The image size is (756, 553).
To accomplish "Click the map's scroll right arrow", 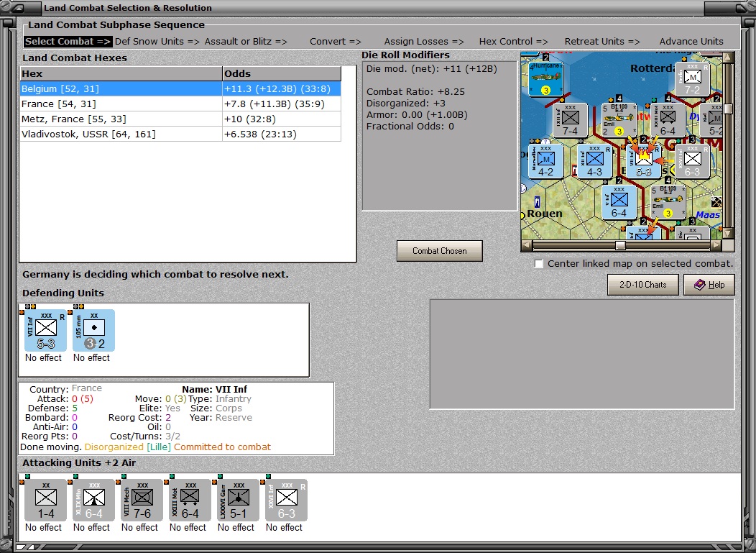I will (x=716, y=246).
